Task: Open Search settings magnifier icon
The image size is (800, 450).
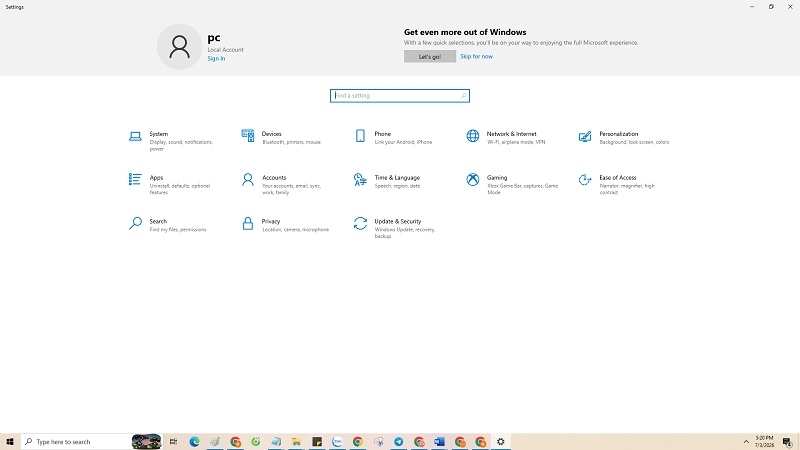Action: pyautogui.click(x=135, y=223)
